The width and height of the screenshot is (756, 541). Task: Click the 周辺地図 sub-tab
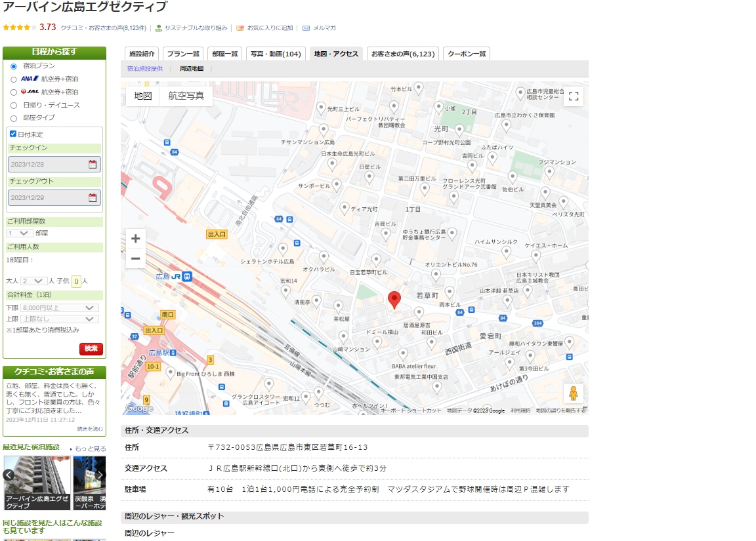click(x=192, y=69)
